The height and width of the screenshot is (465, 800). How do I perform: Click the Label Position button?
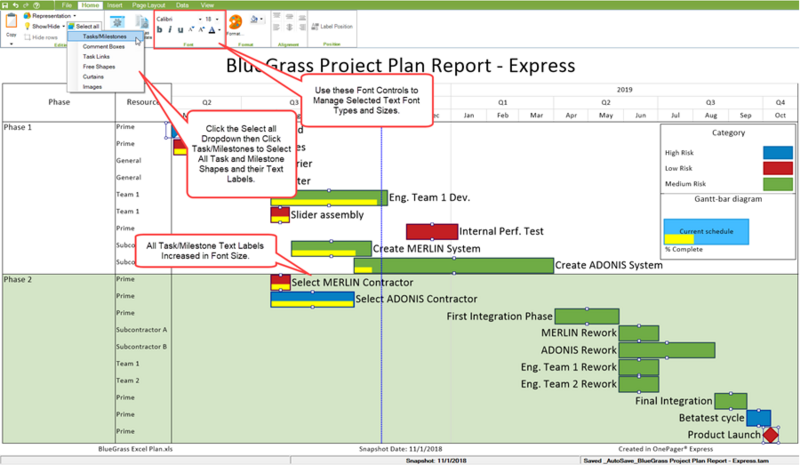coord(332,26)
